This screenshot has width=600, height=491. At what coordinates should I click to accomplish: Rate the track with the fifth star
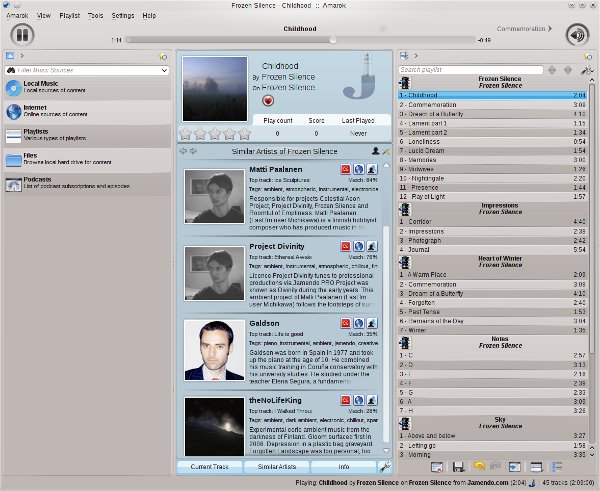(245, 134)
